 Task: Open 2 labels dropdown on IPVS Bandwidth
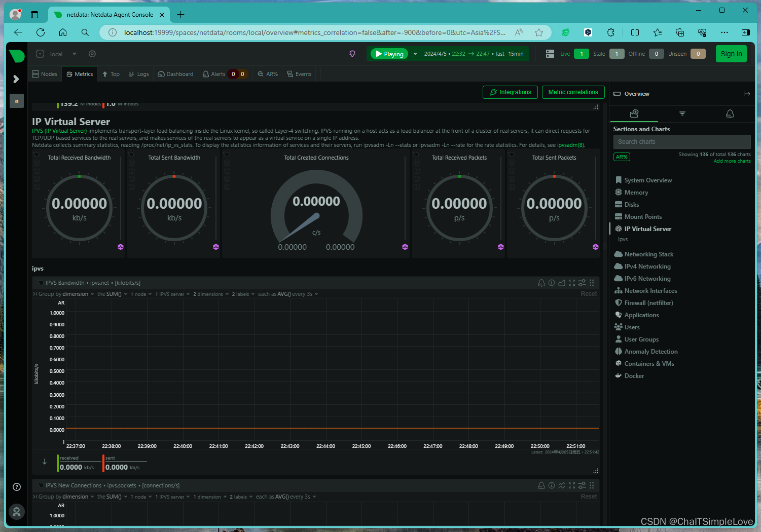[x=243, y=294]
